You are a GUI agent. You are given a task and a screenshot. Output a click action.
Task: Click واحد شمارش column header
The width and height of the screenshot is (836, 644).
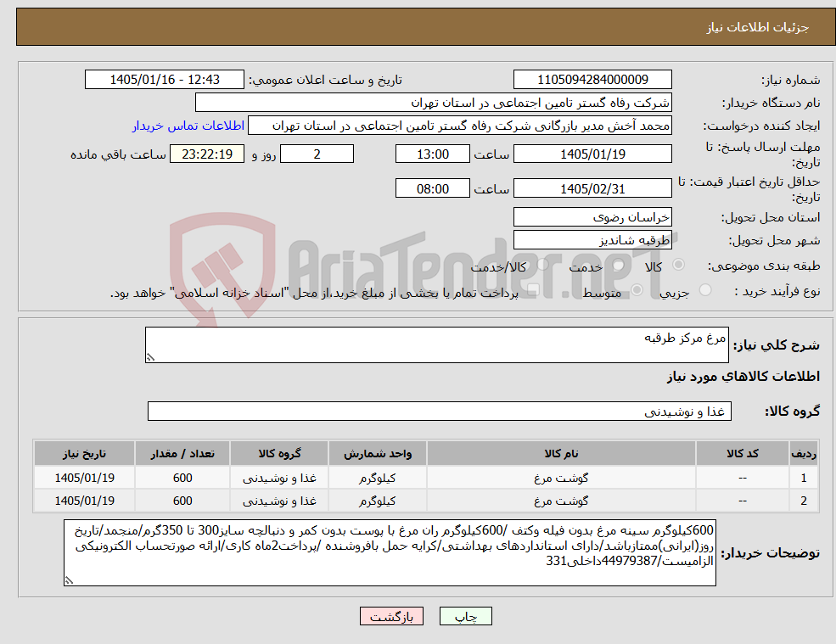tap(378, 453)
